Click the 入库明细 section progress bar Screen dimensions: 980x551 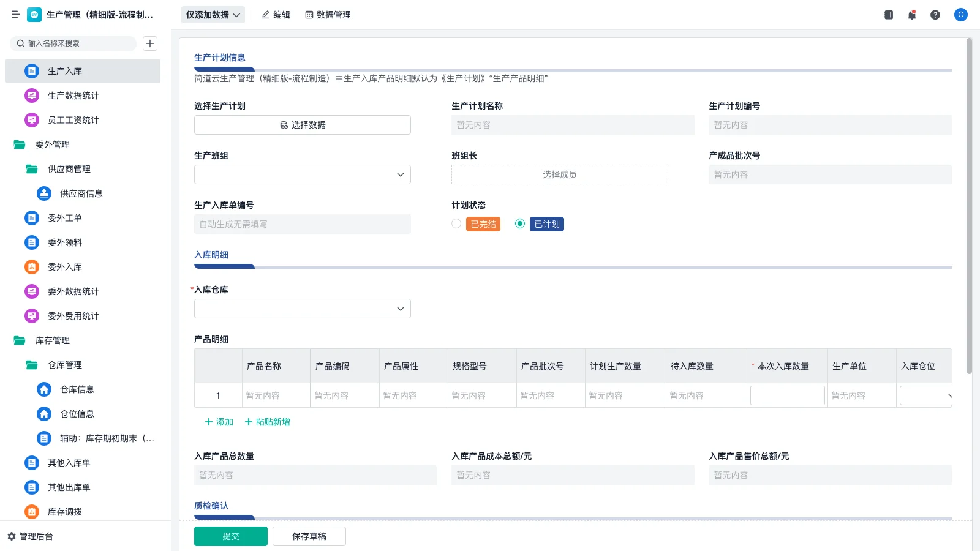click(224, 266)
